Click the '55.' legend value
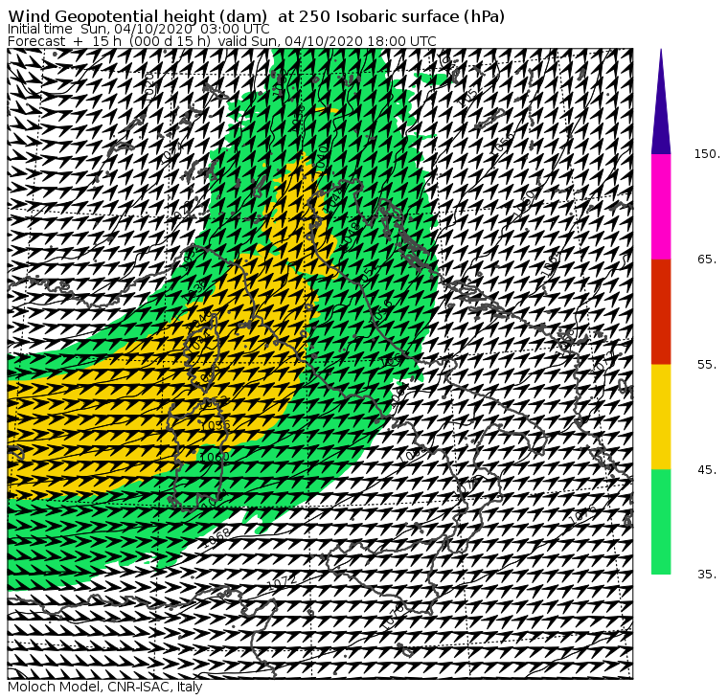The height and width of the screenshot is (700, 728). pos(707,365)
